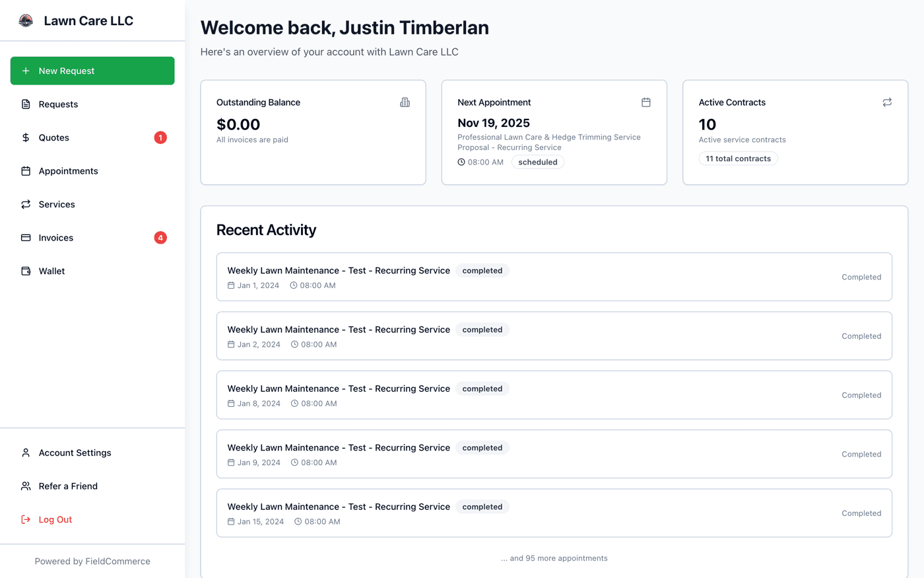
Task: Click the Log Out arrow icon
Action: (25, 519)
